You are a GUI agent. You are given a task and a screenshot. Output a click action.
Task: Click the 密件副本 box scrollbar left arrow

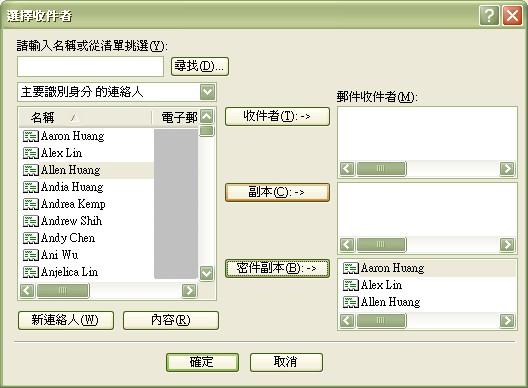(x=347, y=321)
